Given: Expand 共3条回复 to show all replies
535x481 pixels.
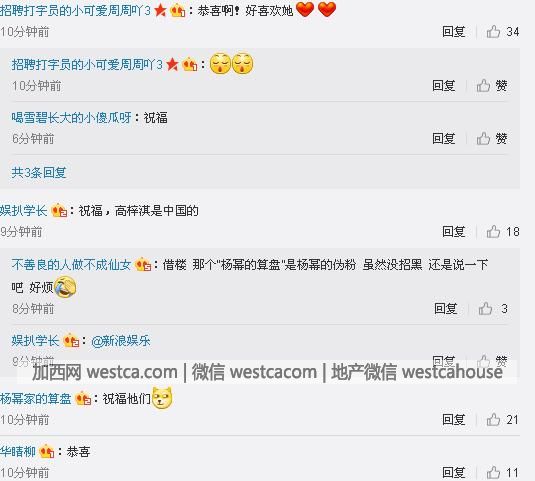Looking at the screenshot, I should tap(39, 173).
